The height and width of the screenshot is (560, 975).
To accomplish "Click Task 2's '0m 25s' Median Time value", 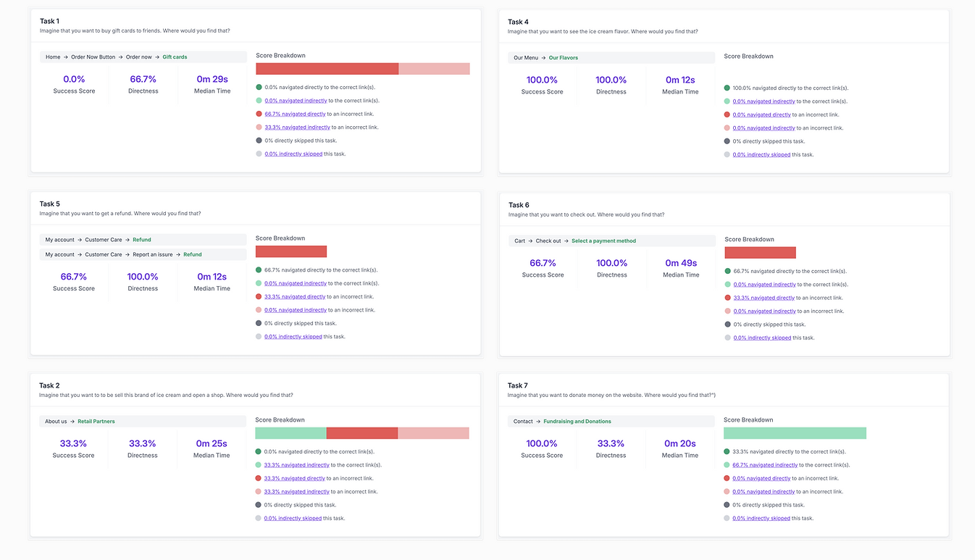I will coord(212,443).
